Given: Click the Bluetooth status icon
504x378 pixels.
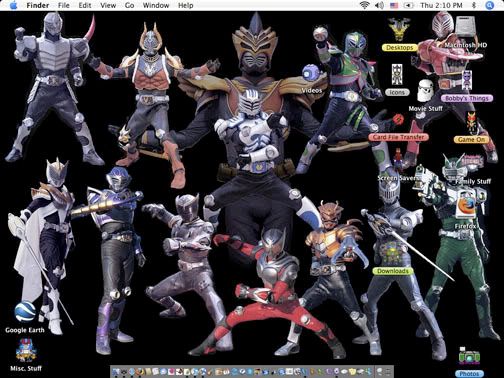Looking at the screenshot, I should (474, 5).
